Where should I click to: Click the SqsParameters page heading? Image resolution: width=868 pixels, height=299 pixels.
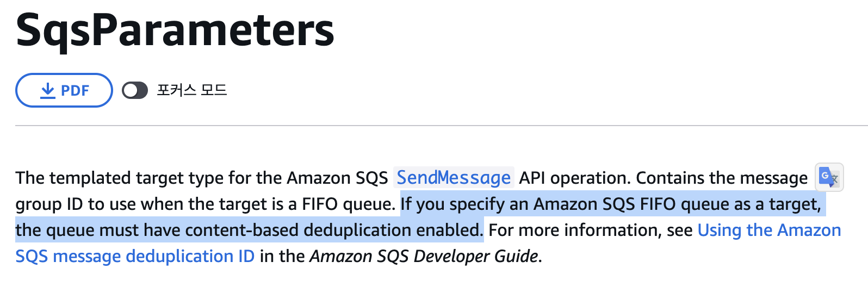[x=175, y=30]
